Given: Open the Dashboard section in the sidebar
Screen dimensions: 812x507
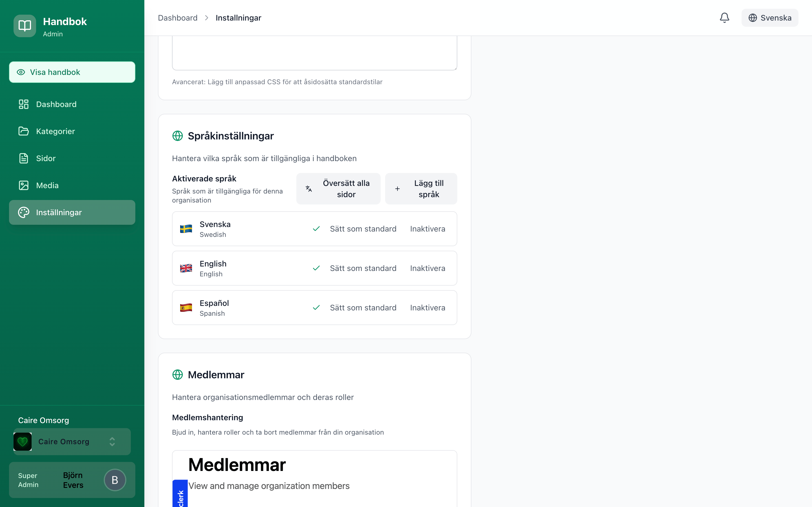Looking at the screenshot, I should point(56,104).
